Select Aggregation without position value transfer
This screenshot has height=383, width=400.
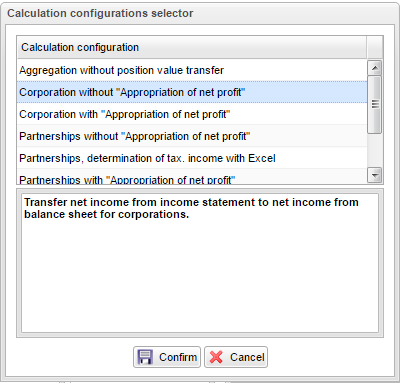[192, 70]
